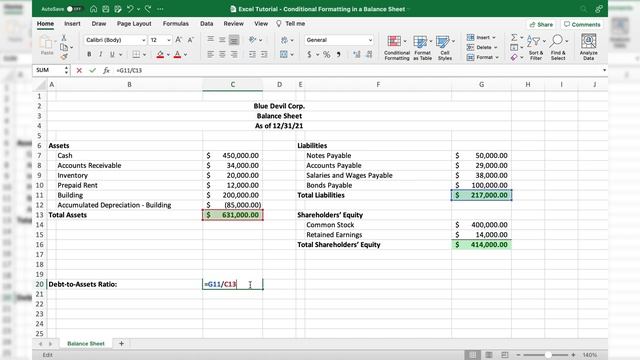Viewport: 640px width, 360px height.
Task: Select Bottom Align icon
Action: coord(234,40)
